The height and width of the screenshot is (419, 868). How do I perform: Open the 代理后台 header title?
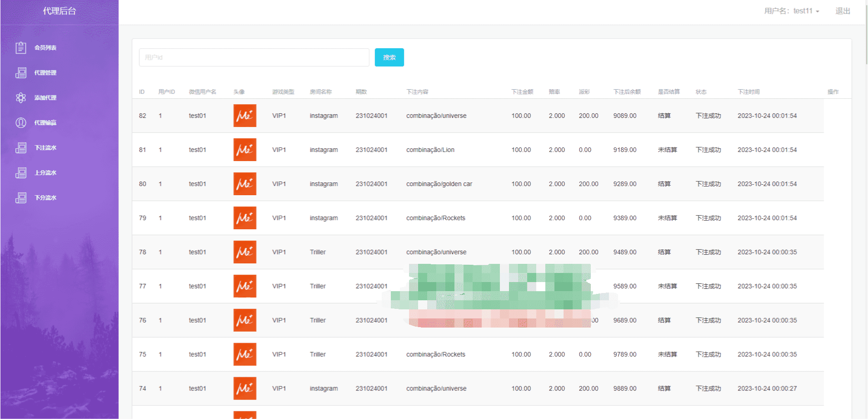[60, 11]
